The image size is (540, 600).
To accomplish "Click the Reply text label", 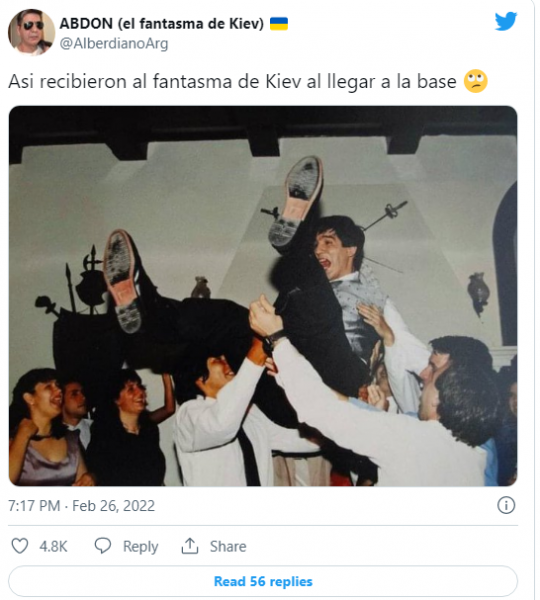I will pyautogui.click(x=140, y=547).
